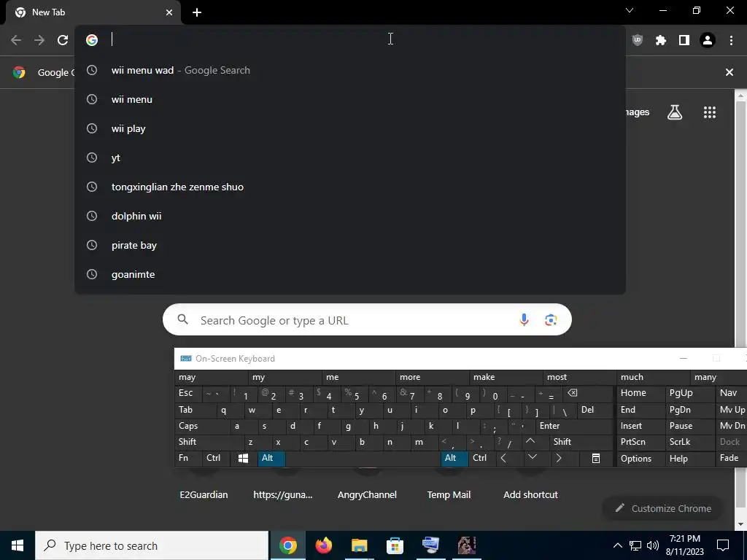Toggle right Ctrl on On-Screen Keyboard
This screenshot has height=560, width=747.
click(482, 458)
